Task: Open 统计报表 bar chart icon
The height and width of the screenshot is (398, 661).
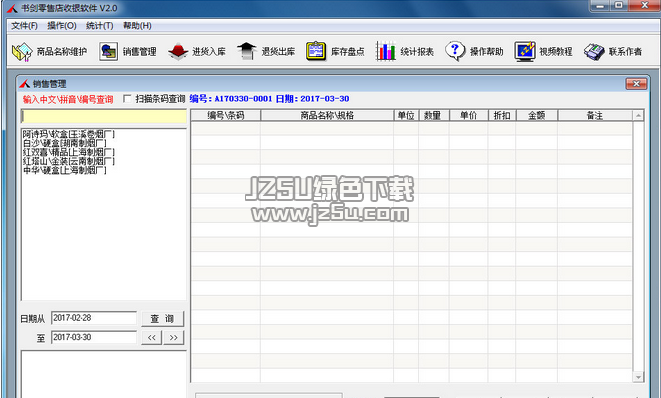Action: click(386, 51)
